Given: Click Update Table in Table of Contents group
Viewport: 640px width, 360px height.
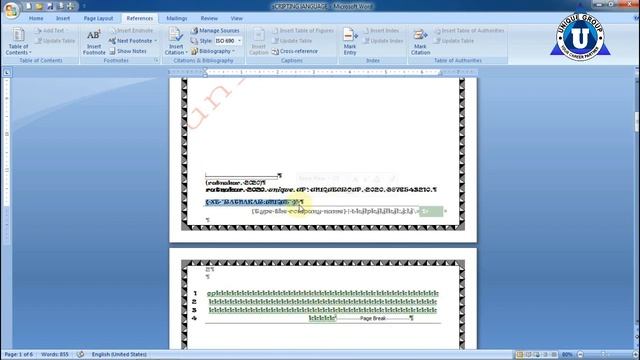Looking at the screenshot, I should 56,41.
